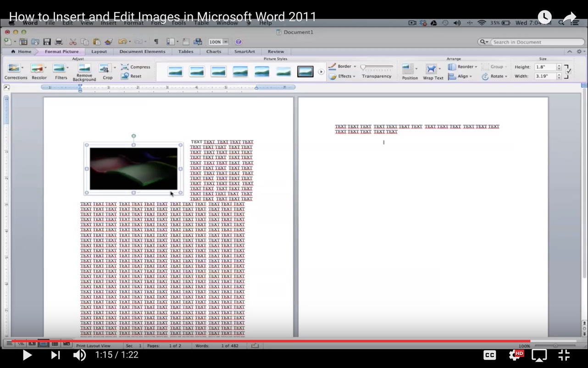
Task: Expand the Effects dropdown
Action: coord(343,76)
